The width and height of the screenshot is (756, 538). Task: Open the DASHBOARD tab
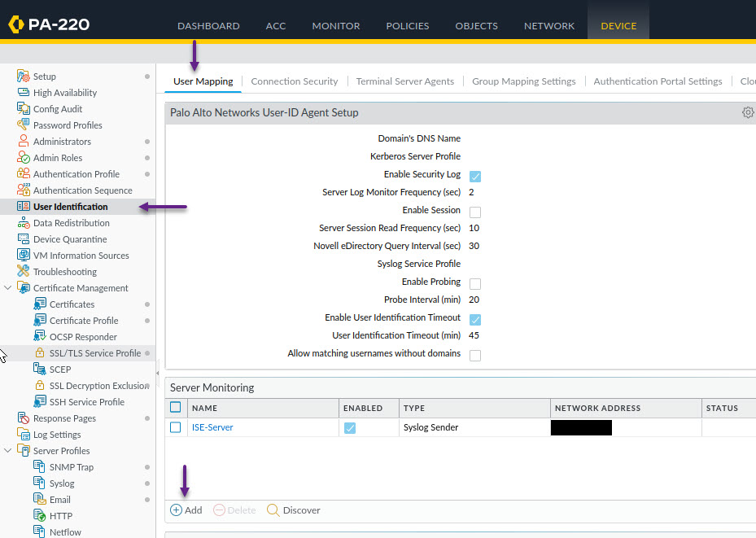click(x=208, y=26)
